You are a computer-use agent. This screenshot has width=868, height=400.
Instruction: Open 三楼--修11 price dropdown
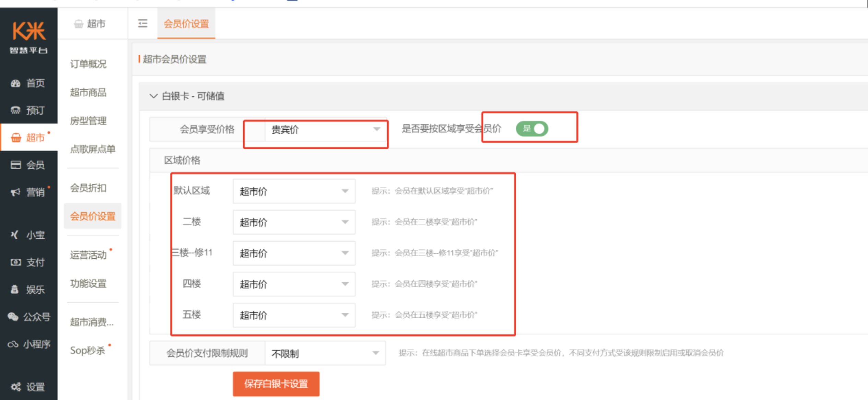[x=294, y=253]
